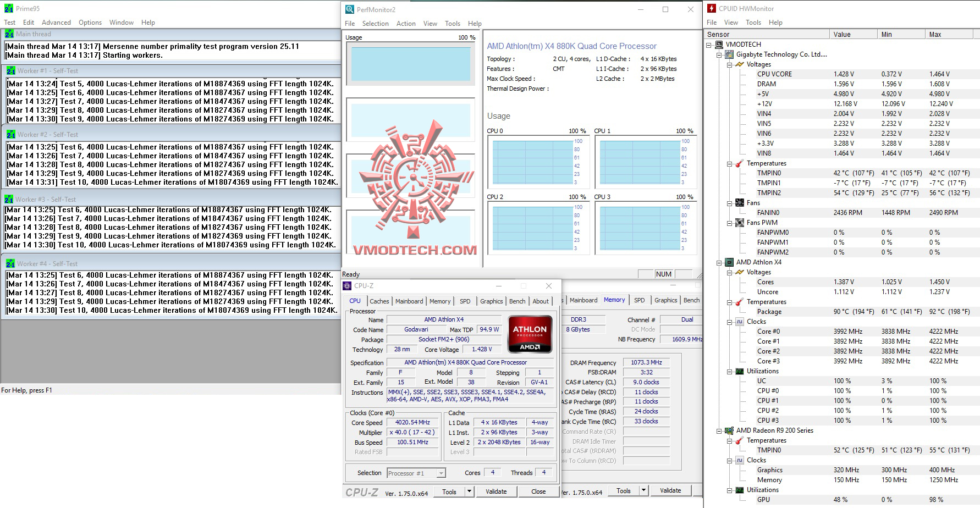Click the Validate button in front CPU-Z
This screenshot has width=980, height=508.
tap(496, 492)
